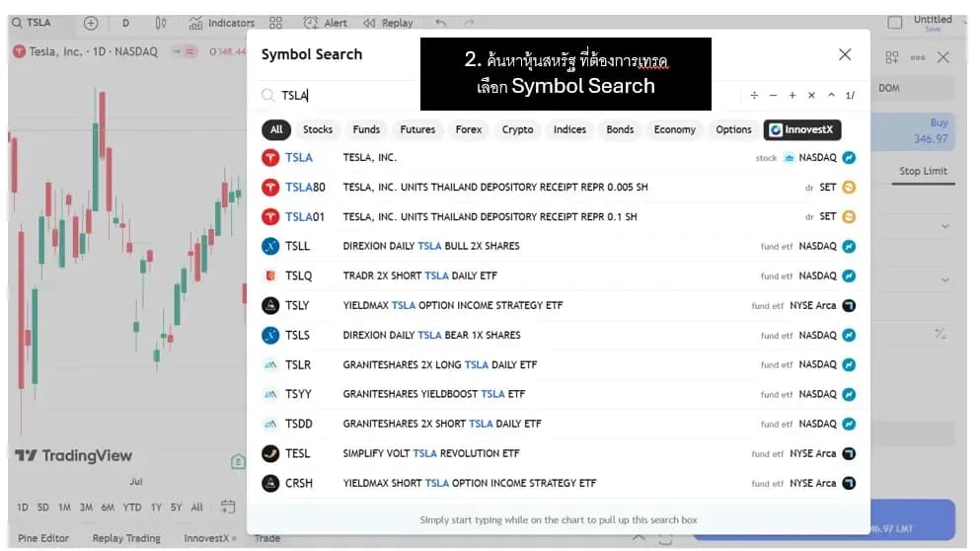Filter results by Economy

point(674,129)
